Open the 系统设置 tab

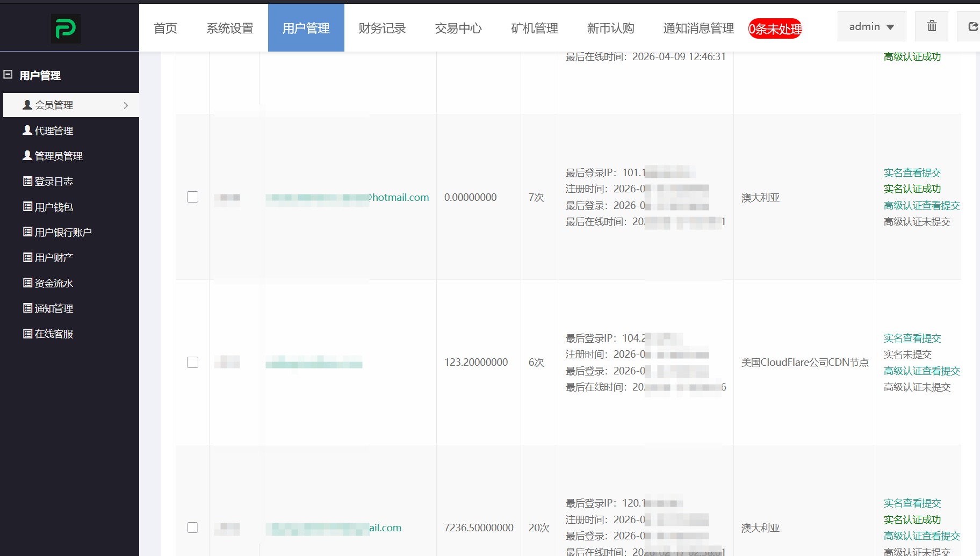(230, 28)
